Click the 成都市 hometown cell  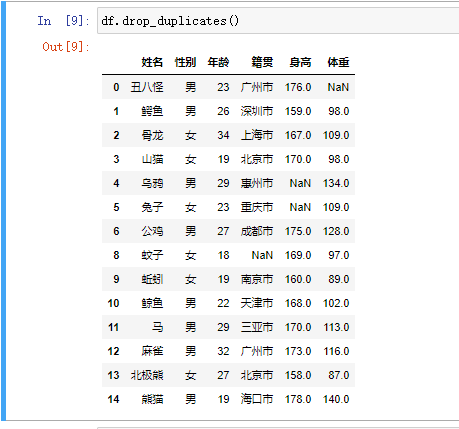pos(257,231)
